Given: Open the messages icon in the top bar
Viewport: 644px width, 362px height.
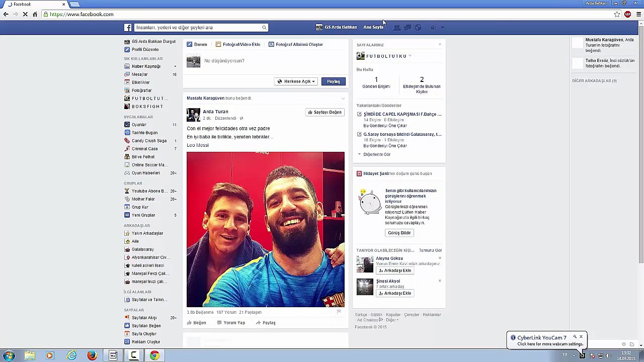Looking at the screenshot, I should coord(408,28).
